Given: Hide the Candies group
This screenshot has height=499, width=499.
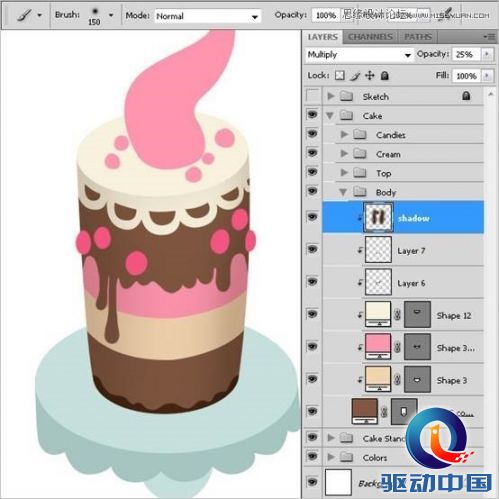Looking at the screenshot, I should 312,134.
